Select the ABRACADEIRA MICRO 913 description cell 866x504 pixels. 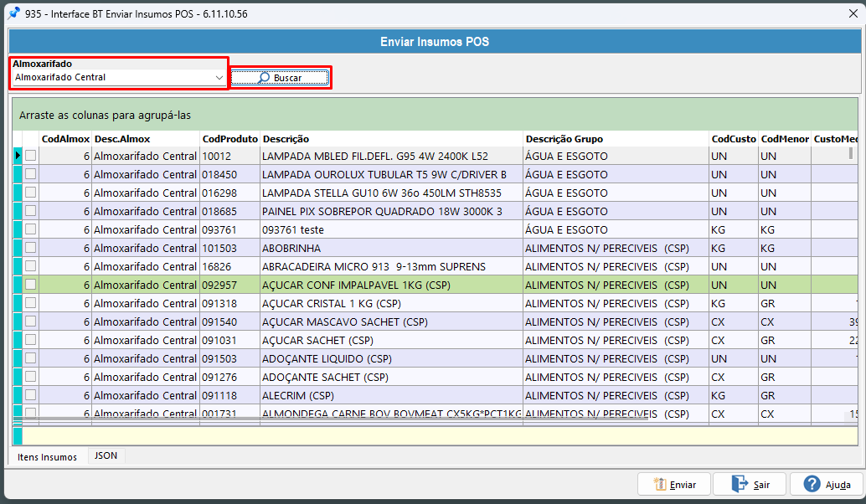(391, 266)
